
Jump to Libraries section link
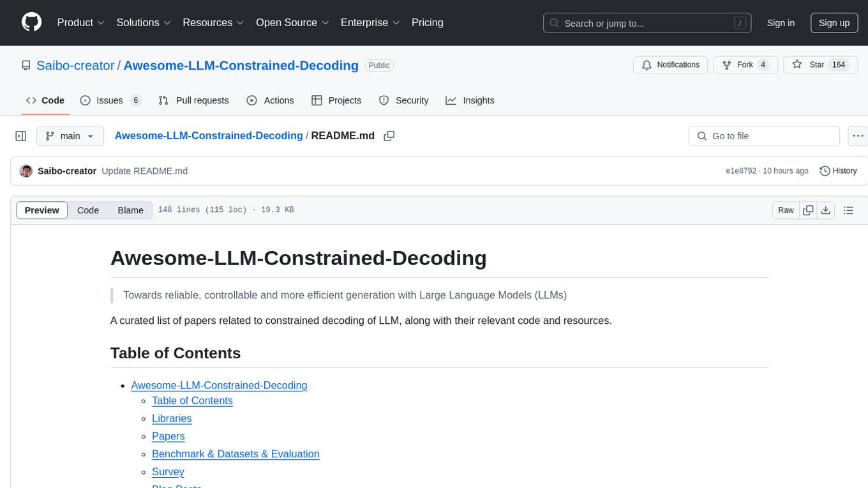(172, 418)
